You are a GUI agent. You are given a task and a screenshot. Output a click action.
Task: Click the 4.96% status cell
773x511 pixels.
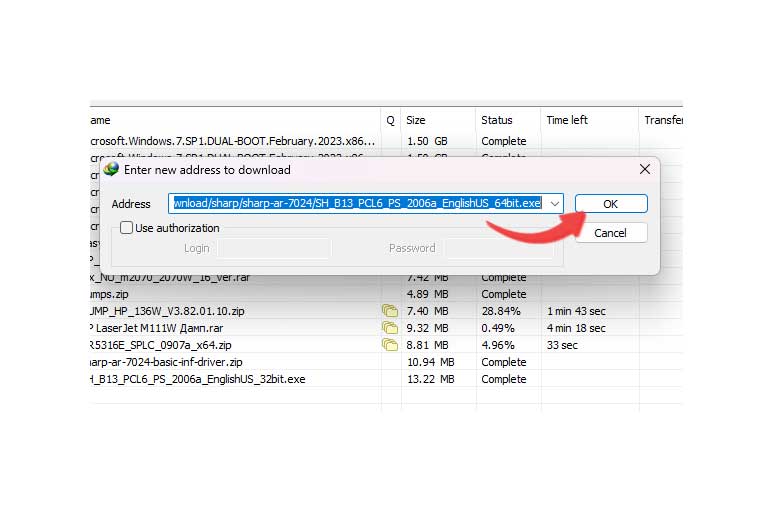[497, 345]
